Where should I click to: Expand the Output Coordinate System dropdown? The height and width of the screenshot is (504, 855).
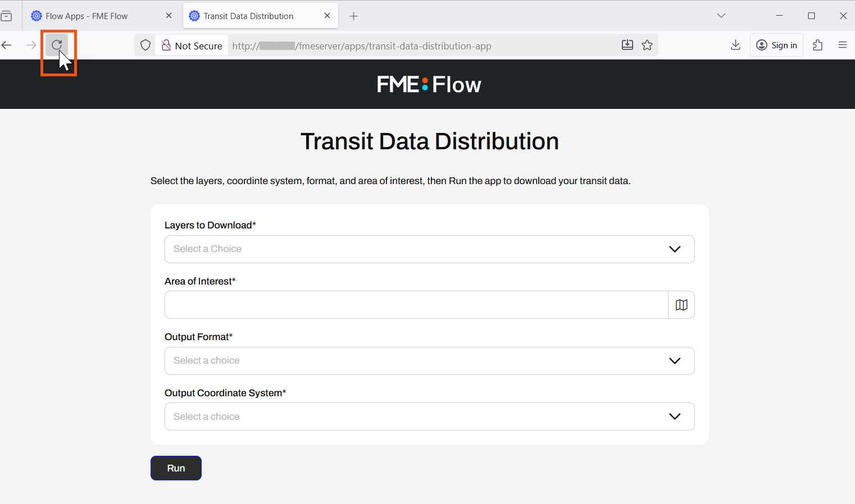(429, 416)
